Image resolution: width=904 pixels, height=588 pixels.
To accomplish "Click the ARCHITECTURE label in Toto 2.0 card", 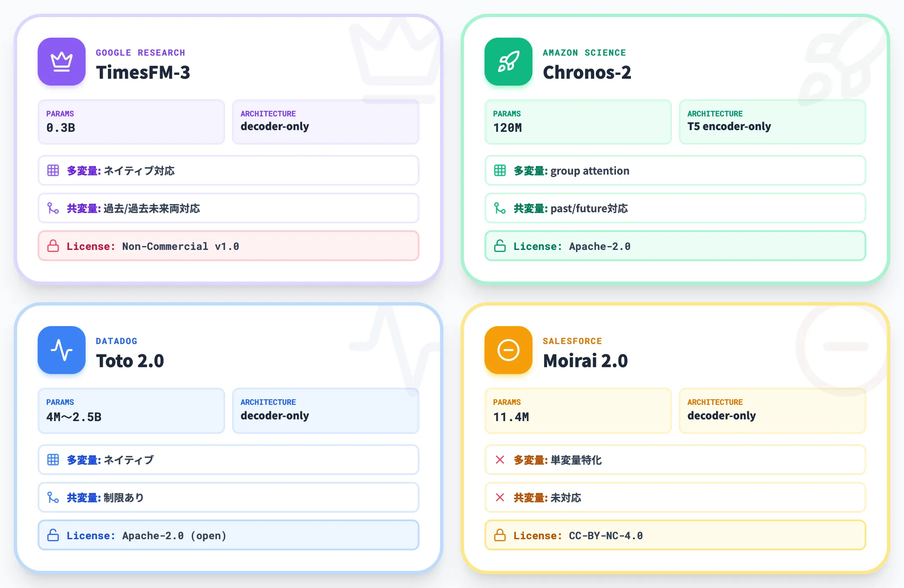I will pos(268,402).
